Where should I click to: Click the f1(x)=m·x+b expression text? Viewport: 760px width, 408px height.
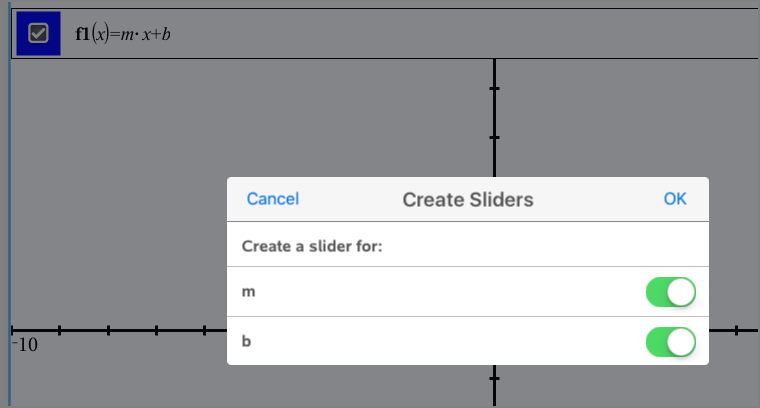point(132,34)
